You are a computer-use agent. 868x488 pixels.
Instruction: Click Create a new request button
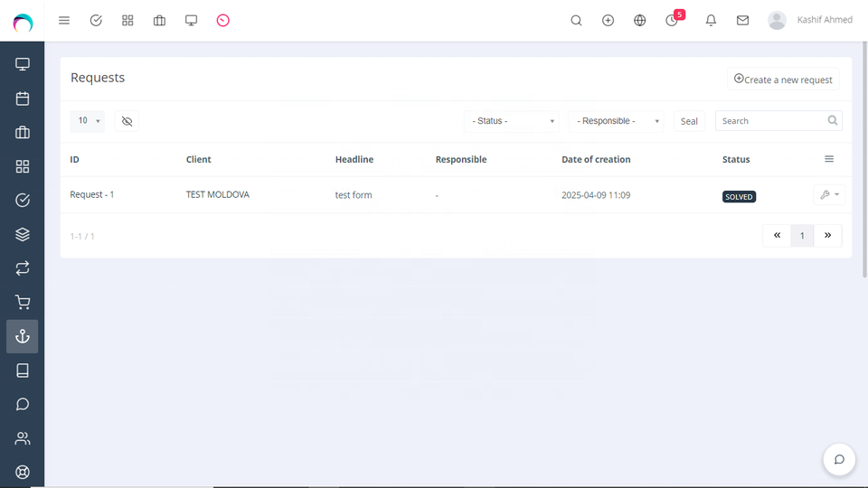pyautogui.click(x=783, y=80)
